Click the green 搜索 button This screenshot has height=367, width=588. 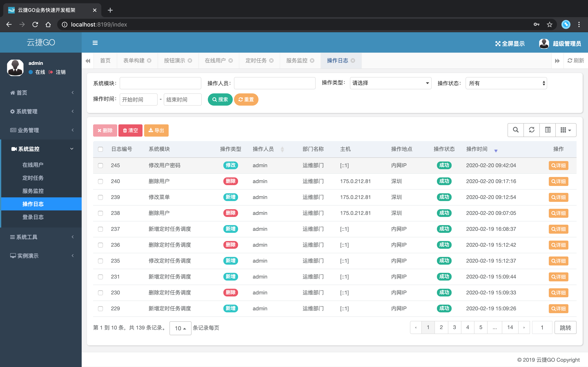coord(220,99)
